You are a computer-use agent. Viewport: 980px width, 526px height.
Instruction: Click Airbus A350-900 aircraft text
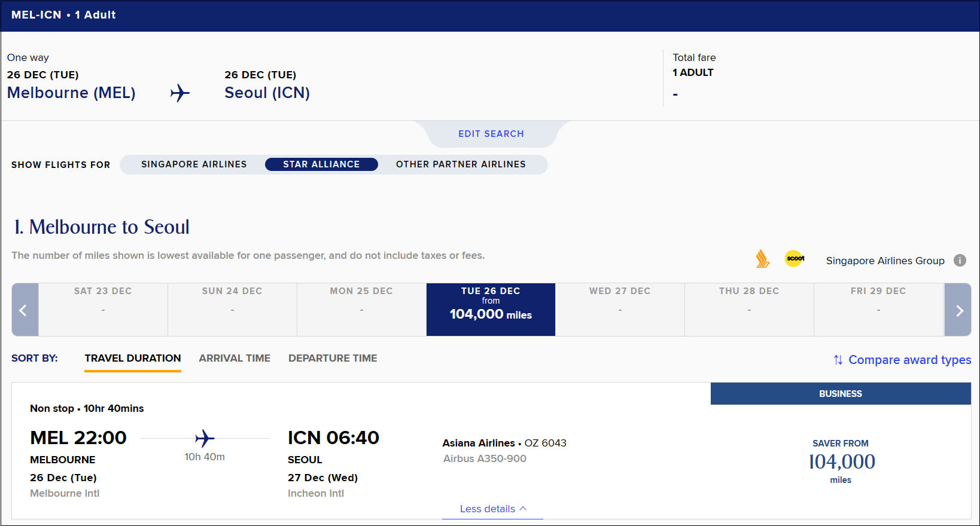tap(485, 459)
